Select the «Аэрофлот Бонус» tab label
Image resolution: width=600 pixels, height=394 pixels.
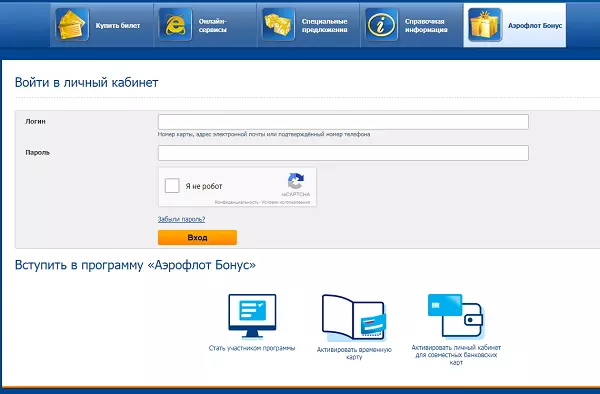coord(535,26)
